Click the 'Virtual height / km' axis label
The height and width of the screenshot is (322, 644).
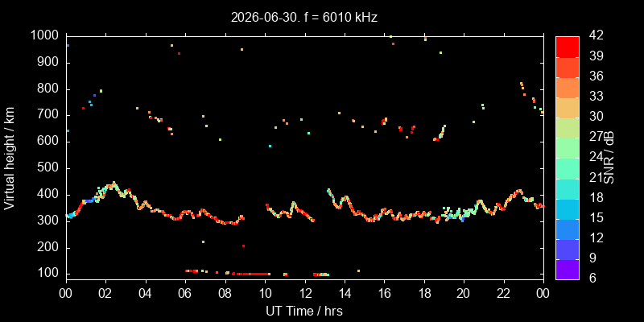pyautogui.click(x=9, y=158)
